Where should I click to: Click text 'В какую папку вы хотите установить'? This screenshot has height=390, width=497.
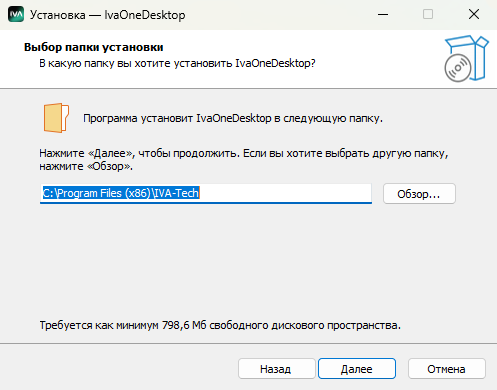click(136, 63)
